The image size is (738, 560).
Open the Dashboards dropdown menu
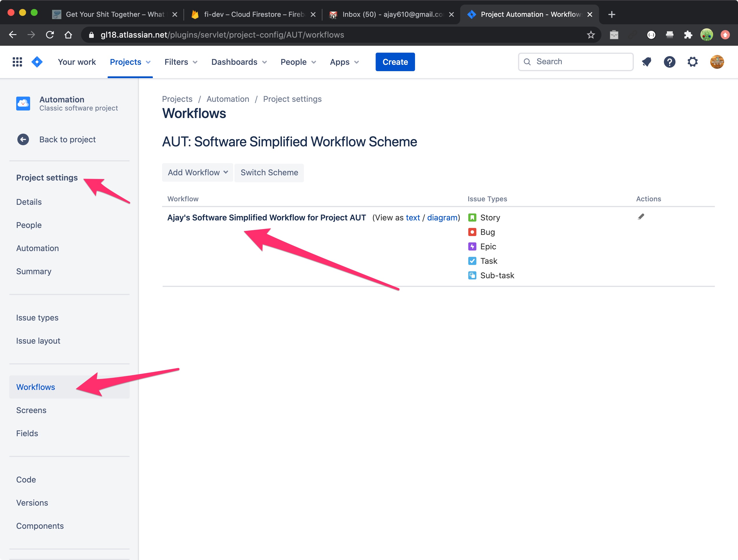[x=239, y=62]
